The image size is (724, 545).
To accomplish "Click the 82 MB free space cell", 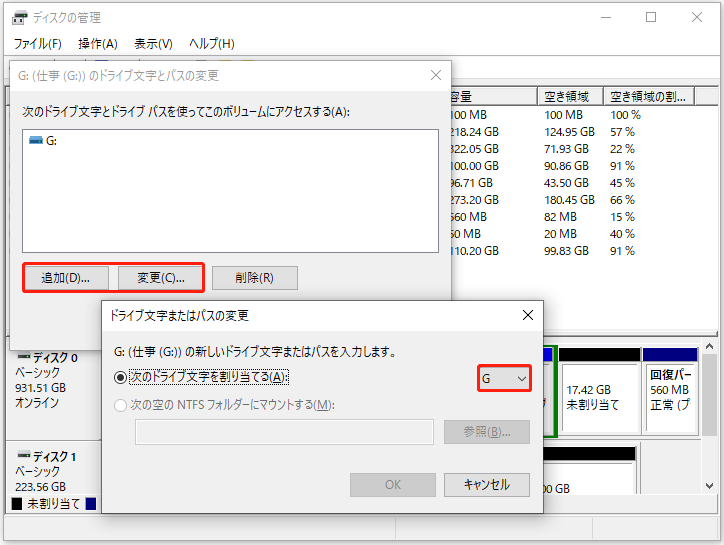I will point(560,217).
